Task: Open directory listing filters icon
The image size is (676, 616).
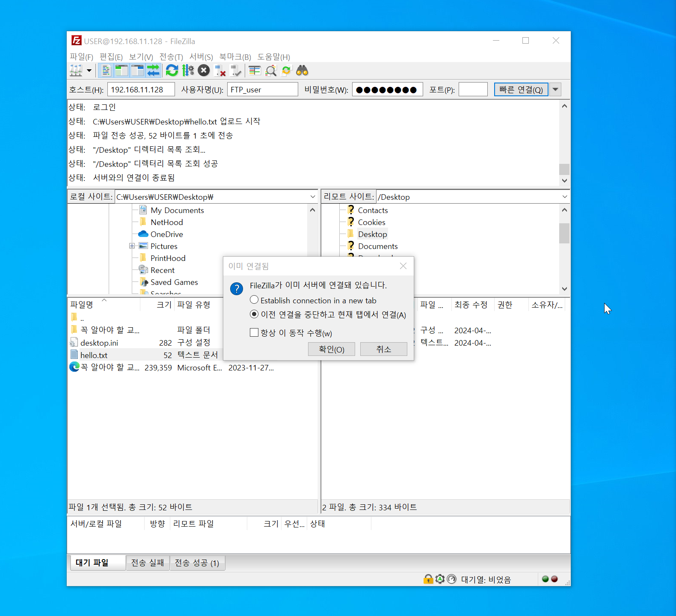Action: click(255, 71)
